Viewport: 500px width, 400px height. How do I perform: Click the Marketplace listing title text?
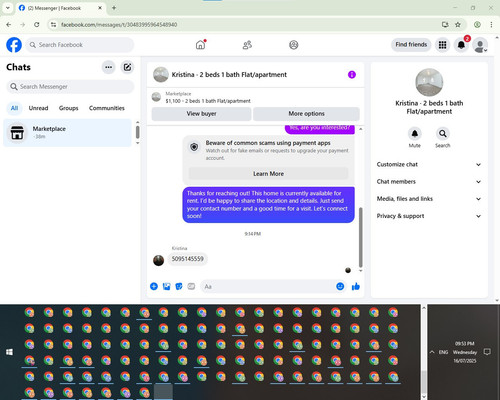[208, 101]
